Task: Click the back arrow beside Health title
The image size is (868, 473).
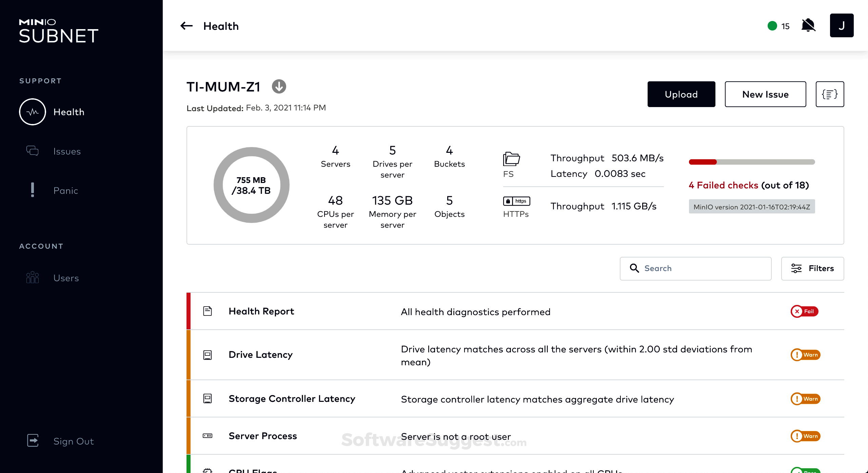Action: (x=186, y=26)
